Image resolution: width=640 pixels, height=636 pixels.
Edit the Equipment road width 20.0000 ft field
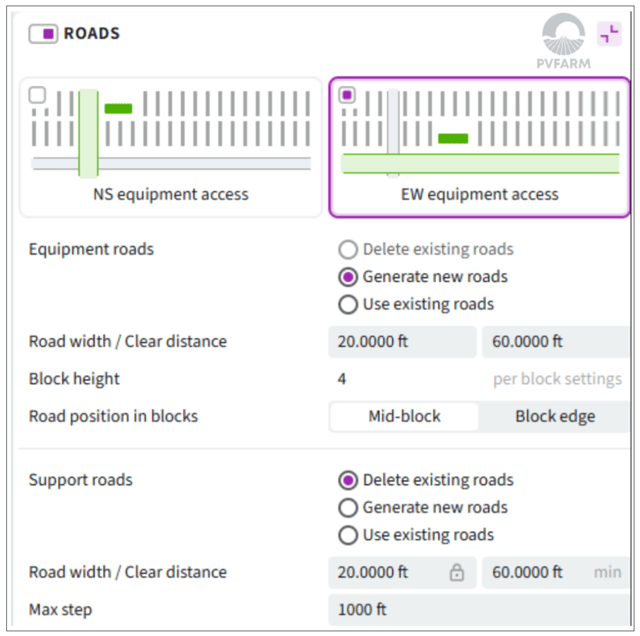click(402, 342)
